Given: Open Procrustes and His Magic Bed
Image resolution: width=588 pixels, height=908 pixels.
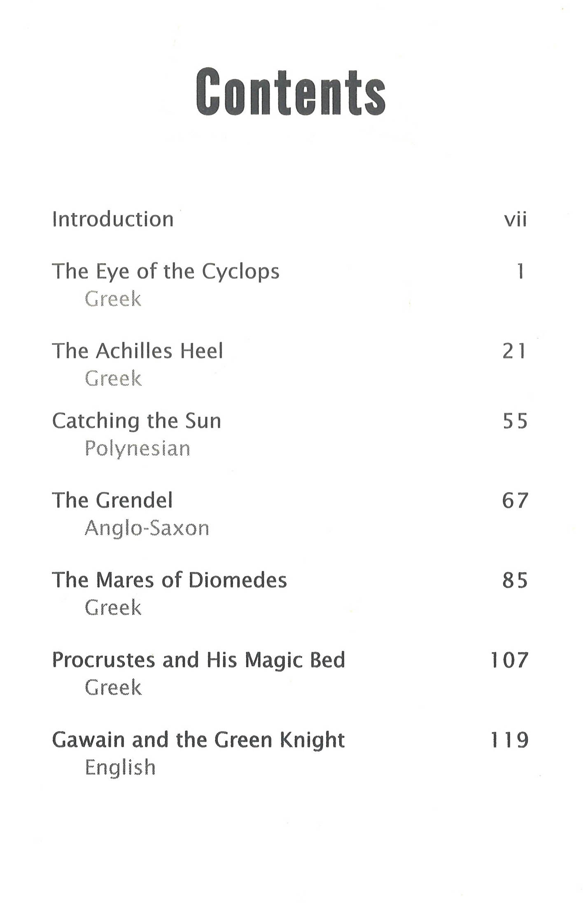Looking at the screenshot, I should pyautogui.click(x=198, y=660).
